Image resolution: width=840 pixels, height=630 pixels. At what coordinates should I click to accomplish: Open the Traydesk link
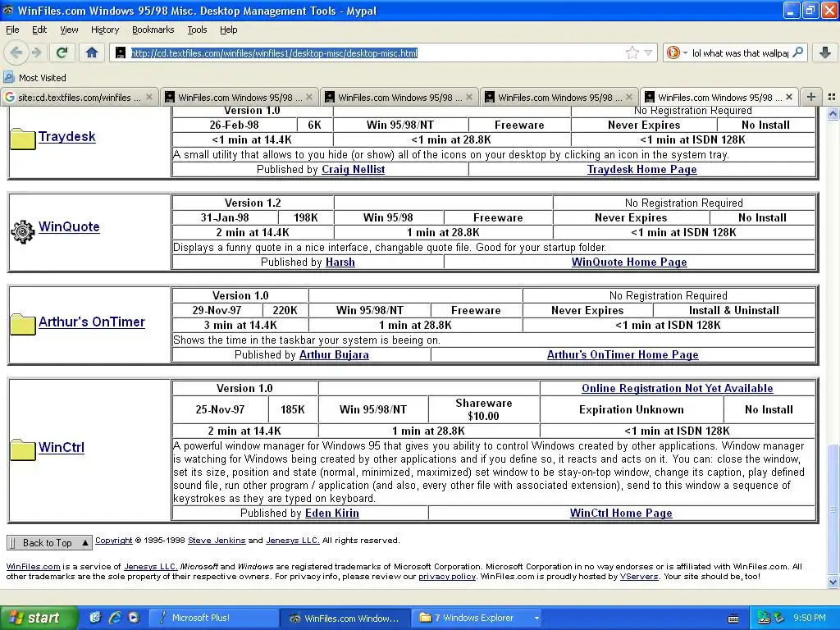point(67,137)
